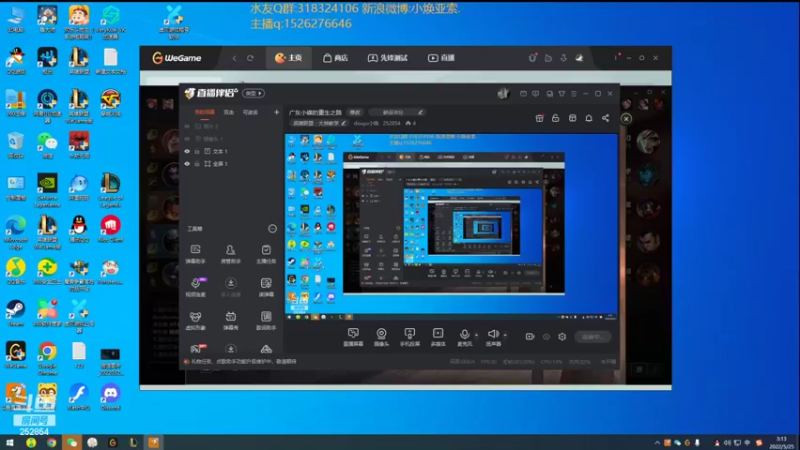Click the user avatar in the streaming app title bar
Screen dimensions: 800x450
[x=504, y=93]
